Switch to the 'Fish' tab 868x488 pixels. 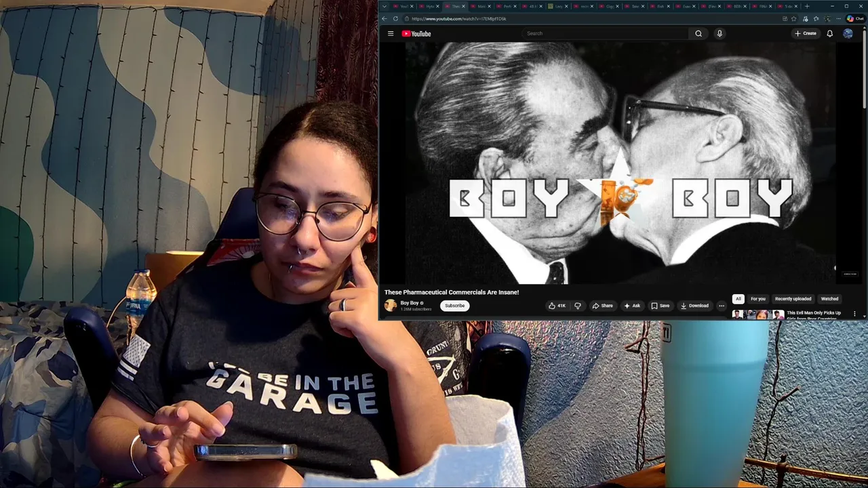pyautogui.click(x=660, y=6)
